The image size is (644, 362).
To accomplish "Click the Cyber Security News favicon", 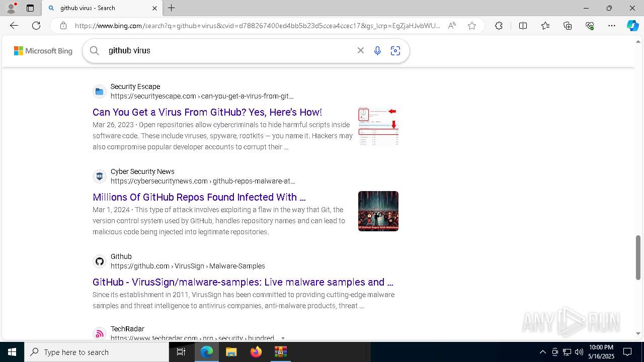I will (x=100, y=176).
